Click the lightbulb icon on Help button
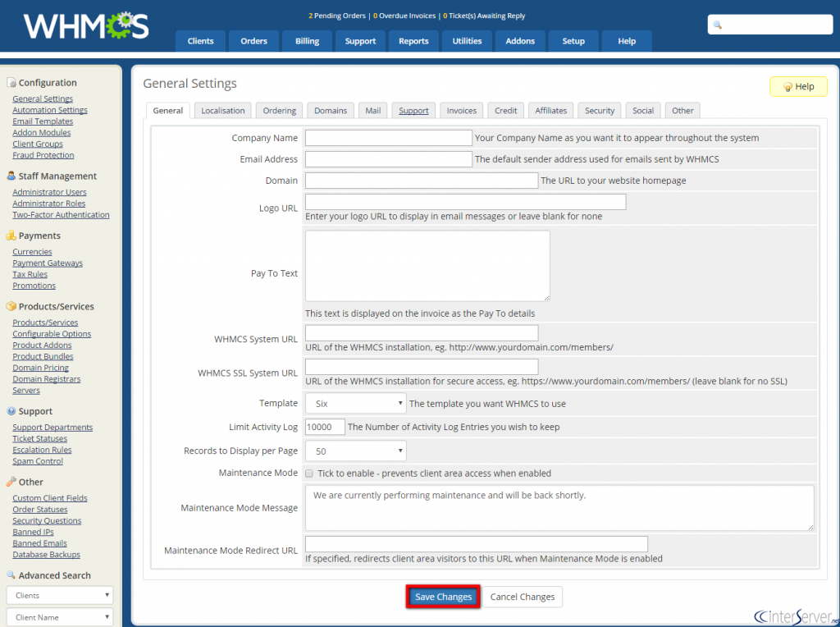Image resolution: width=840 pixels, height=627 pixels. point(787,87)
